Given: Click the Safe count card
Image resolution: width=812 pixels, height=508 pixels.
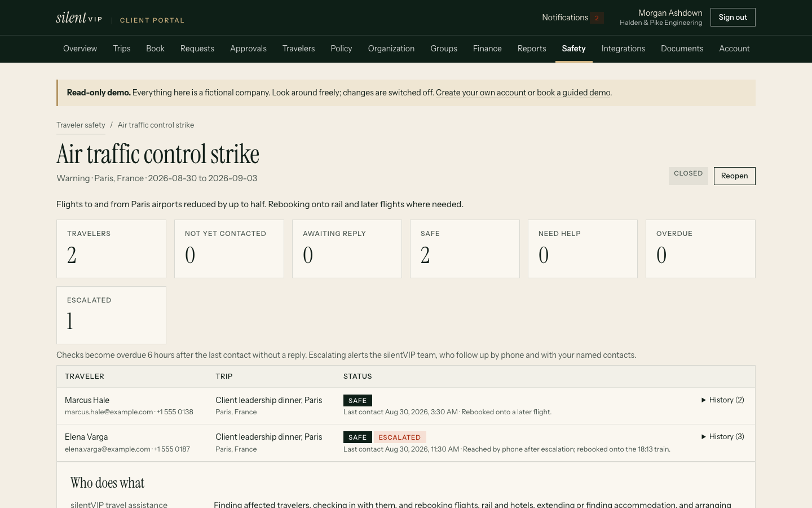Looking at the screenshot, I should point(465,249).
